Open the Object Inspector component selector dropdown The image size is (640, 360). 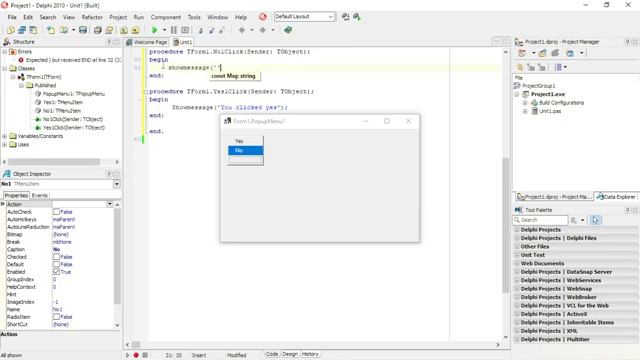(x=117, y=184)
